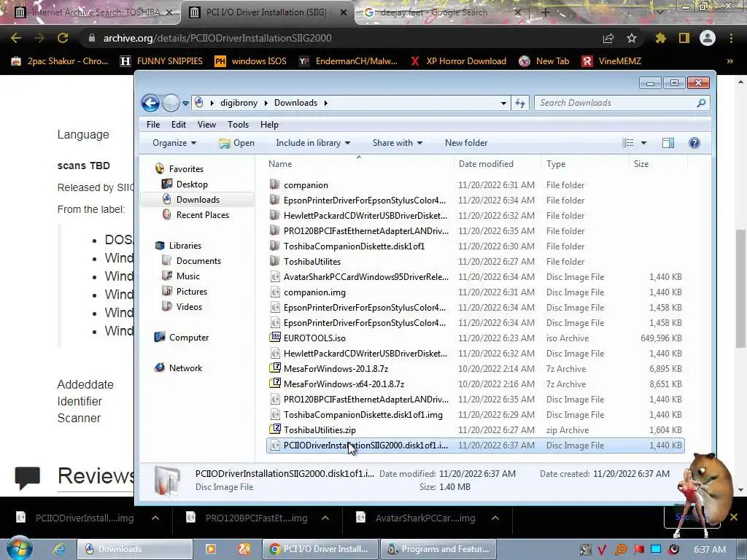
Task: Open the Tools menu in Explorer
Action: tap(238, 125)
